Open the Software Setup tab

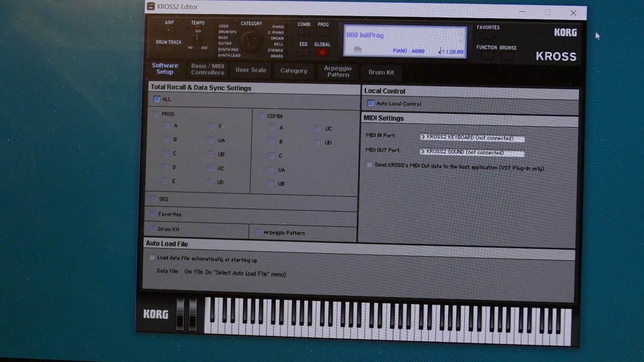click(x=165, y=69)
